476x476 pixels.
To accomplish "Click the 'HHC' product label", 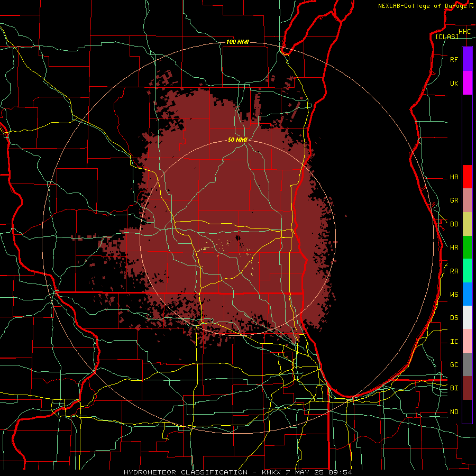I will click(x=464, y=32).
